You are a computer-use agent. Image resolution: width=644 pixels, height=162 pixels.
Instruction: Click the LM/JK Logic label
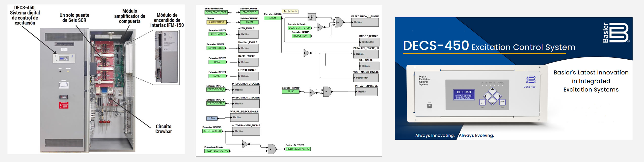pyautogui.click(x=290, y=11)
